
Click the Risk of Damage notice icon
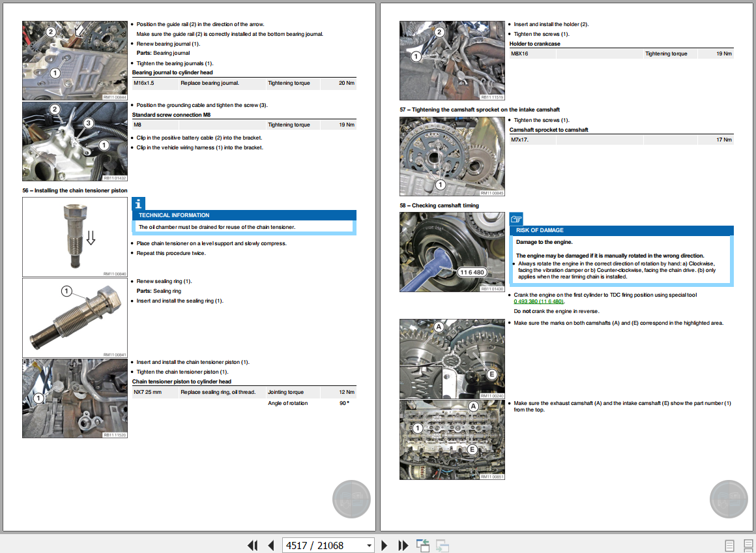coord(516,219)
